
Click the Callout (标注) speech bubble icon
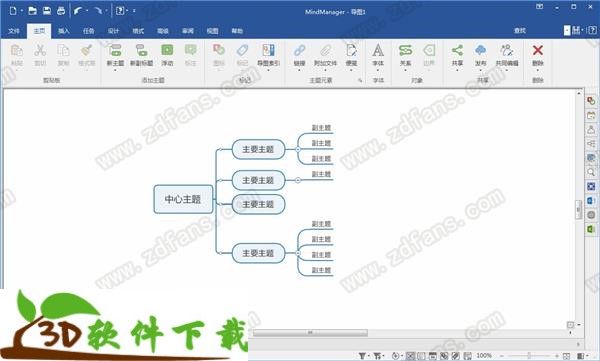(x=191, y=50)
